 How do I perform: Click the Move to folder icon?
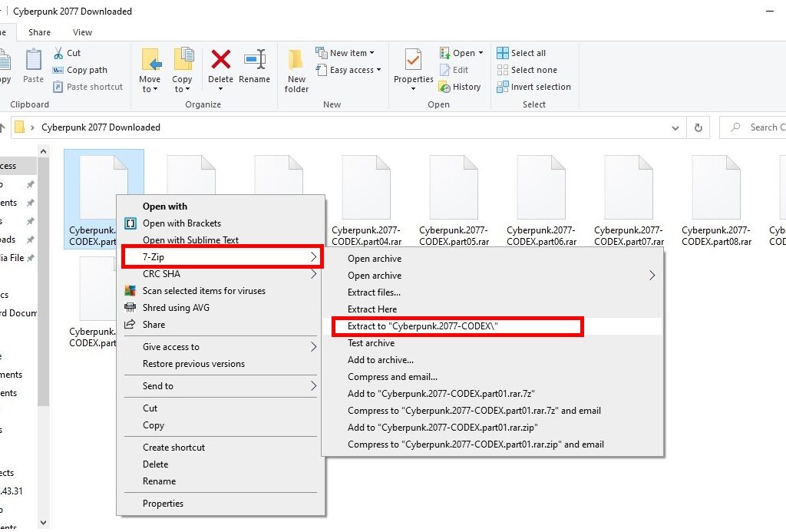tap(151, 60)
